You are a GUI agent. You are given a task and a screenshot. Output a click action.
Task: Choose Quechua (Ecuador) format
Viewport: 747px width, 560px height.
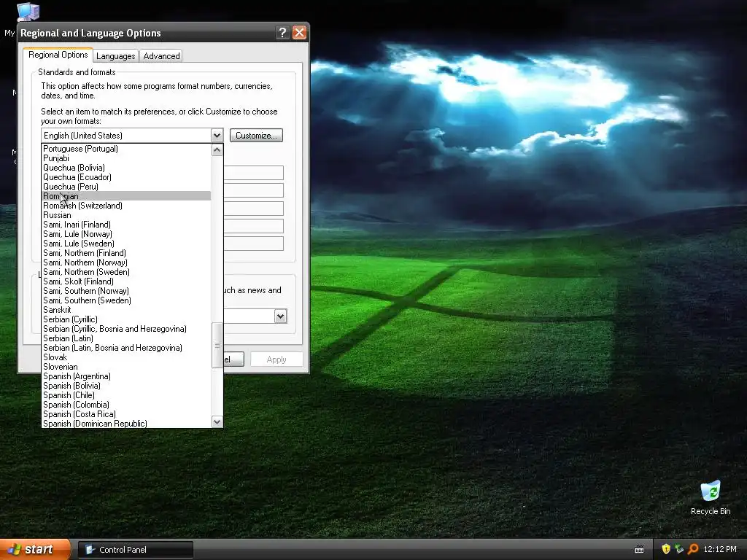[x=126, y=177]
